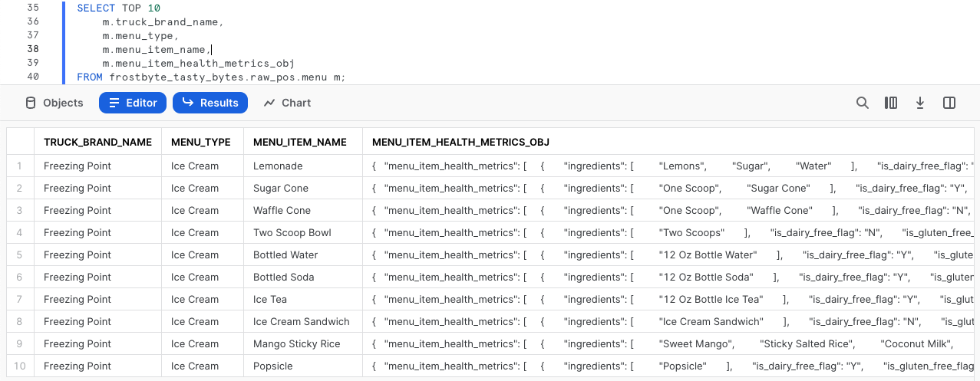Screen dimensions: 980x381
Task: Select the Lemonade menu item cell
Action: [278, 166]
